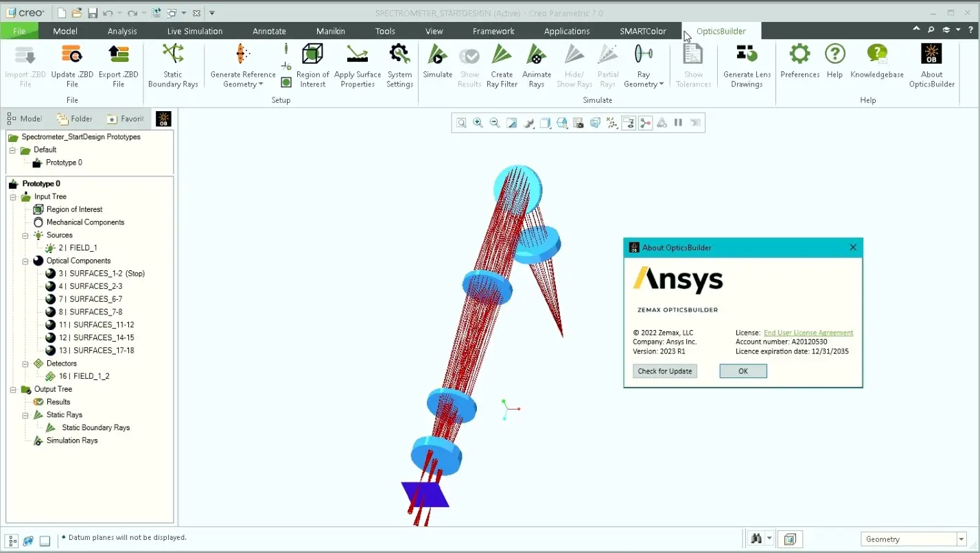Click the Regenerate icon in quick access toolbar

(x=156, y=13)
